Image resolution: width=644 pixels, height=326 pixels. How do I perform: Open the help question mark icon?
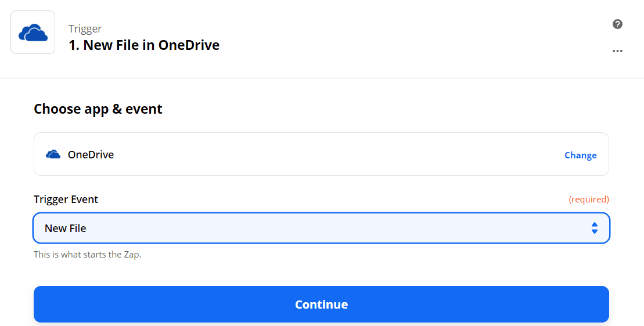617,24
